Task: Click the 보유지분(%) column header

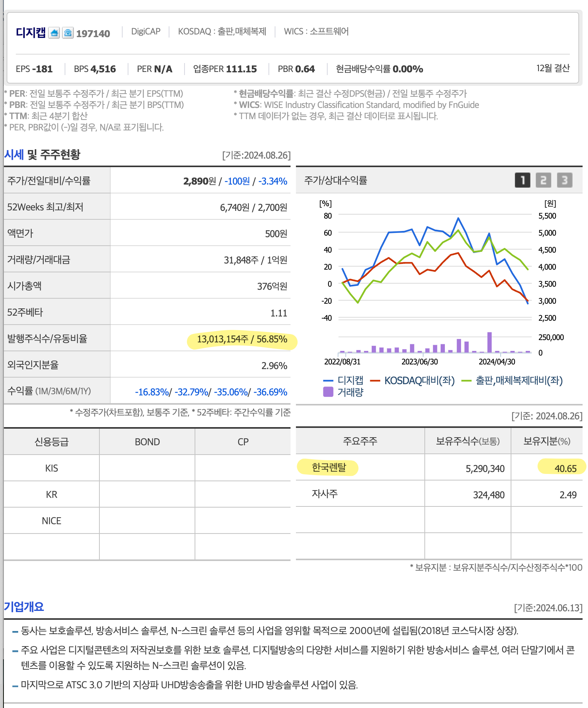Action: click(x=547, y=441)
